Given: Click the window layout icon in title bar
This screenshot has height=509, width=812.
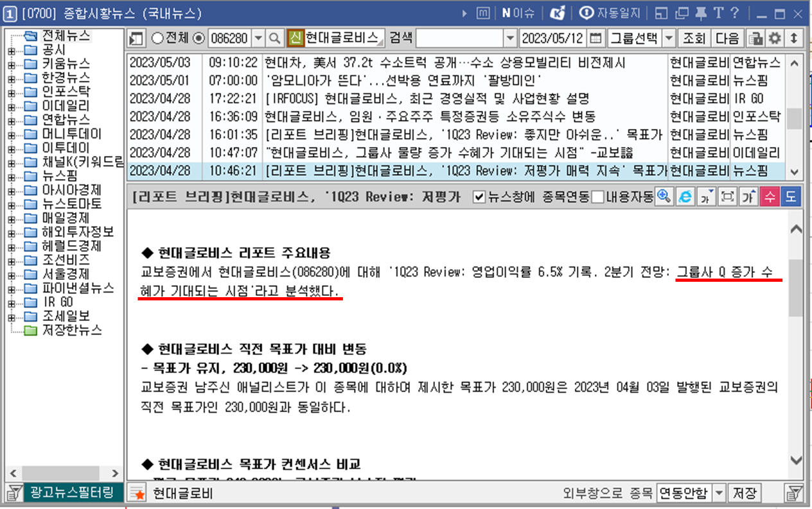Looking at the screenshot, I should click(x=662, y=13).
